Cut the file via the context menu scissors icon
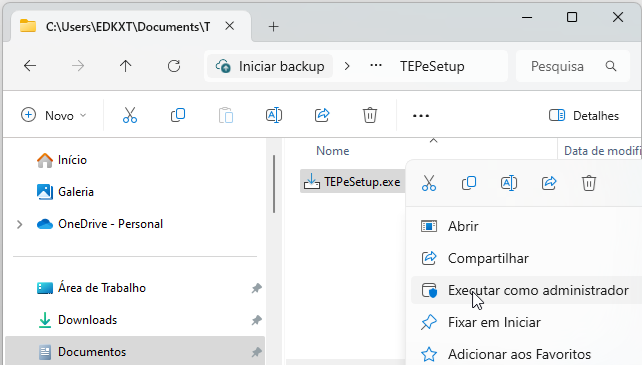This screenshot has width=642, height=365. coord(429,183)
